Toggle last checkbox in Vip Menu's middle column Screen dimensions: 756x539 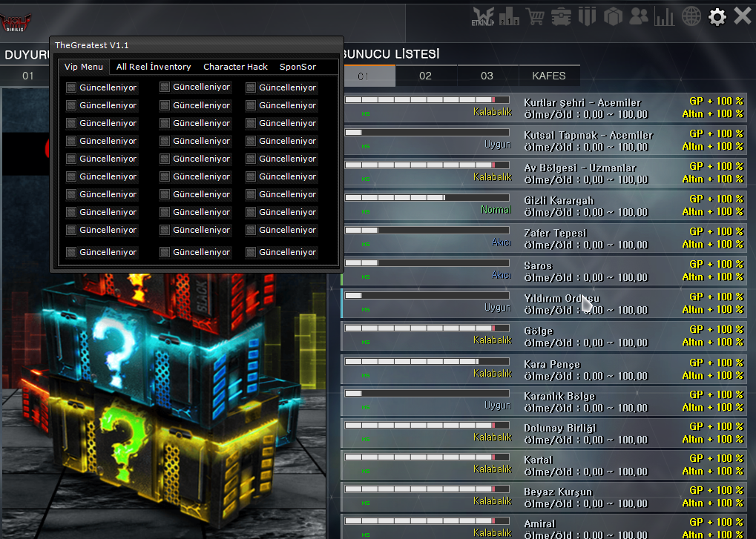tap(165, 252)
